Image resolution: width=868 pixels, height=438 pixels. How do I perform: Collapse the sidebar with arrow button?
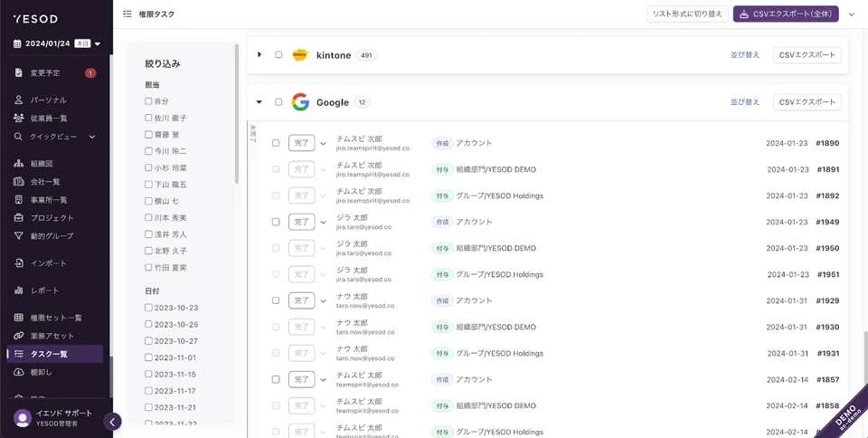[112, 422]
